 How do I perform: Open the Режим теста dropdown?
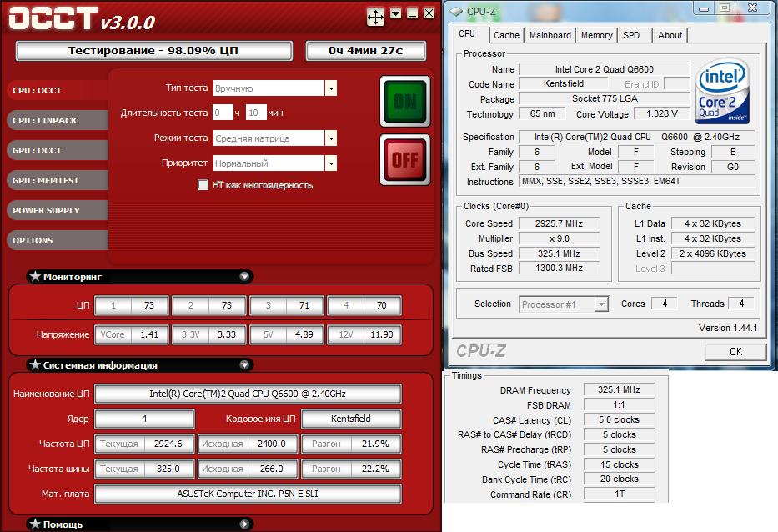coord(330,138)
